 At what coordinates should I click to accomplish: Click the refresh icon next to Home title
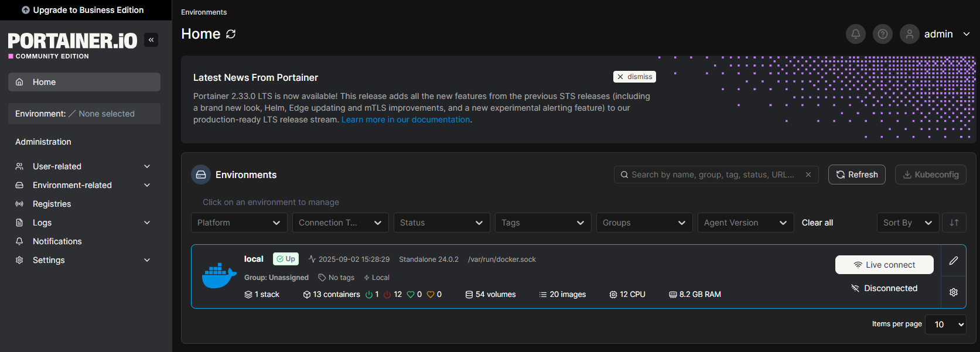point(231,34)
